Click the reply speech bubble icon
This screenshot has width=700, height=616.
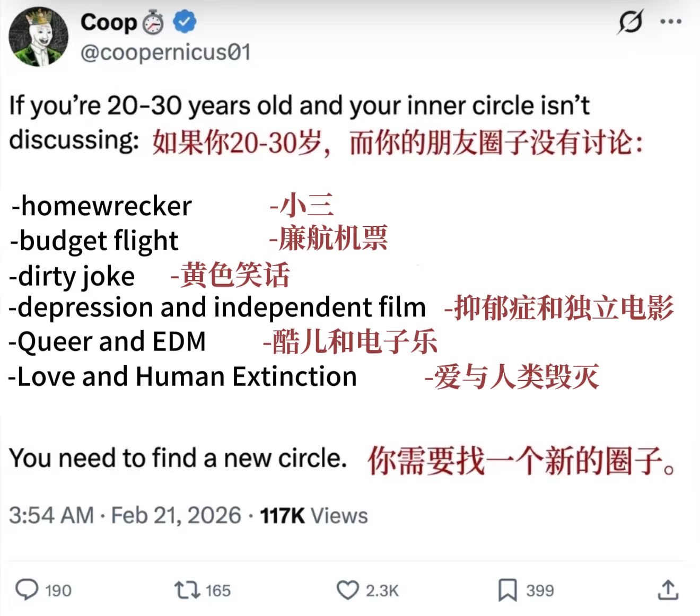(x=27, y=589)
